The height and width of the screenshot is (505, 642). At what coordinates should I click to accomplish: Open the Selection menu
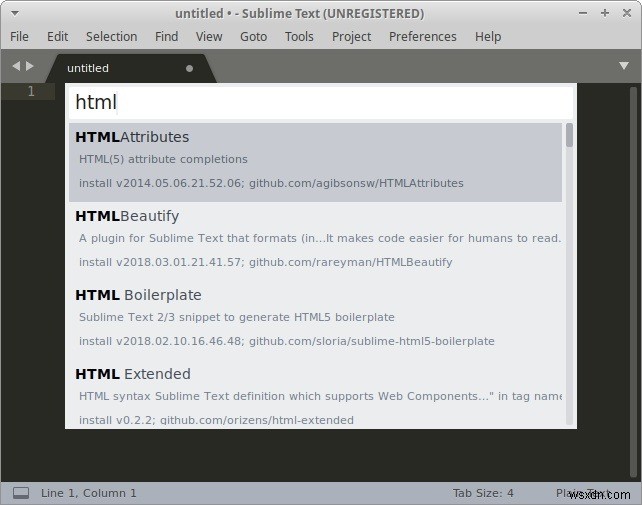[x=111, y=37]
